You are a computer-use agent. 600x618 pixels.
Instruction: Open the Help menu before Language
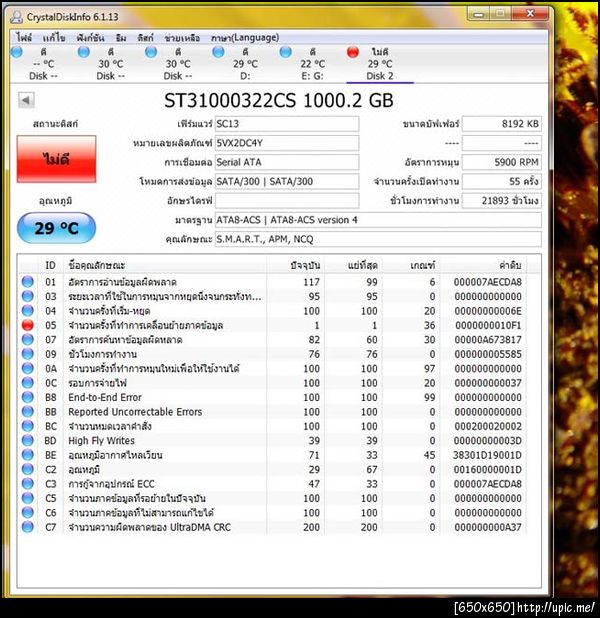point(182,37)
